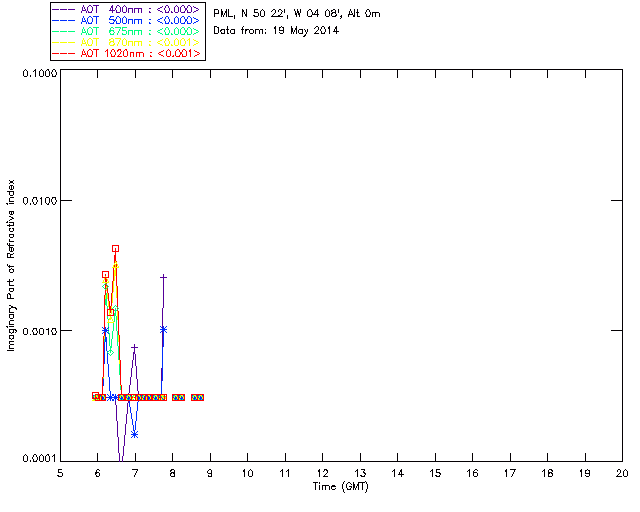
Task: Click the y-axis label 0.0010
Action: (x=39, y=331)
